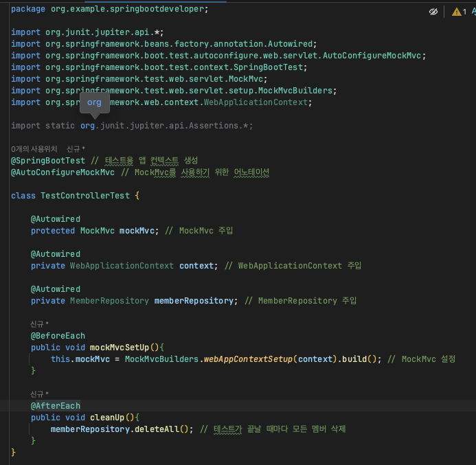Screen dimensions: 476x465
Task: Open the '0개의 사용위치' usages hint
Action: [x=34, y=149]
